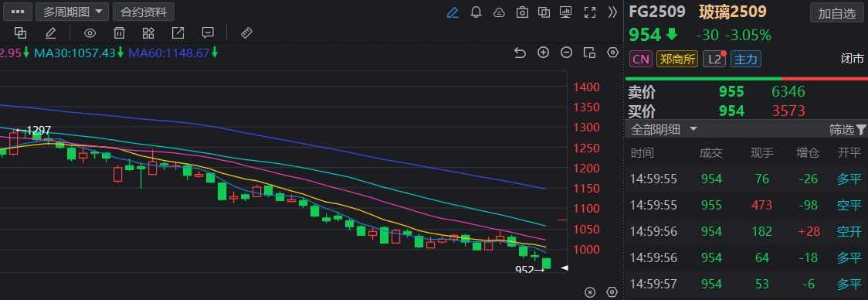Toggle drawing visibility with eye icon
The image size is (868, 300).
coord(90,32)
